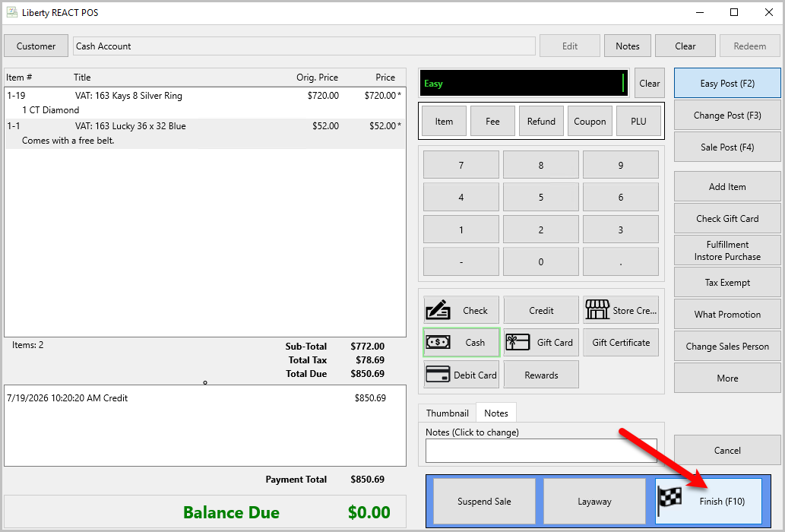The image size is (785, 532).
Task: Select the Kays 8 Silver Ring row
Action: click(204, 103)
